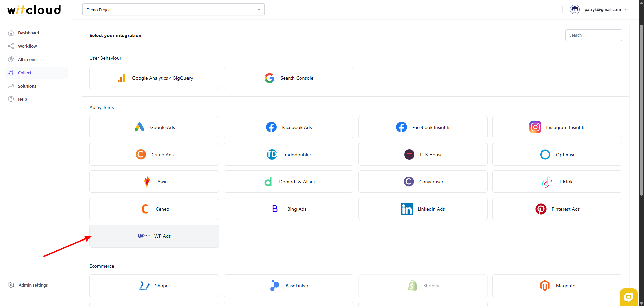Choose the LinkedIn Ads label
Viewport: 644px width, 306px height.
(x=431, y=209)
